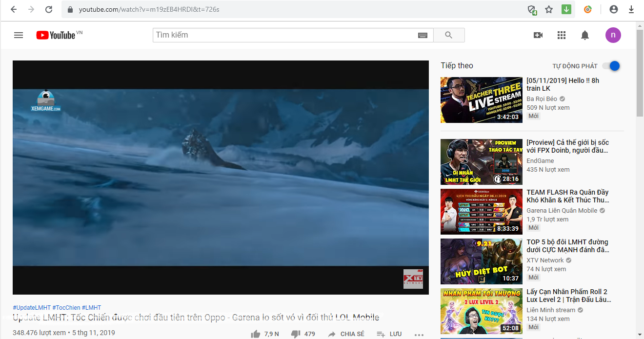Image resolution: width=644 pixels, height=339 pixels.
Task: Click the video player to pause playback
Action: pos(221,178)
